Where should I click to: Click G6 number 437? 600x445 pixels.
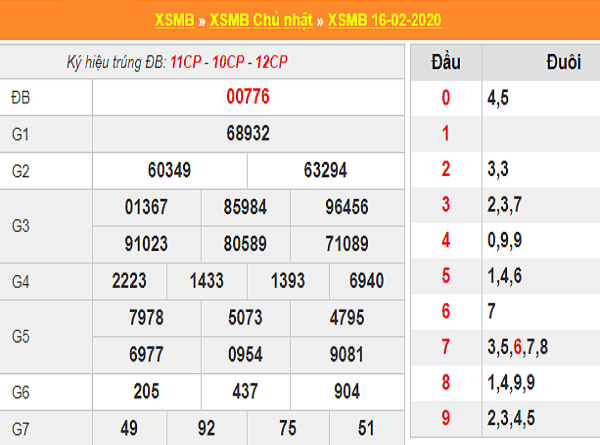[246, 392]
